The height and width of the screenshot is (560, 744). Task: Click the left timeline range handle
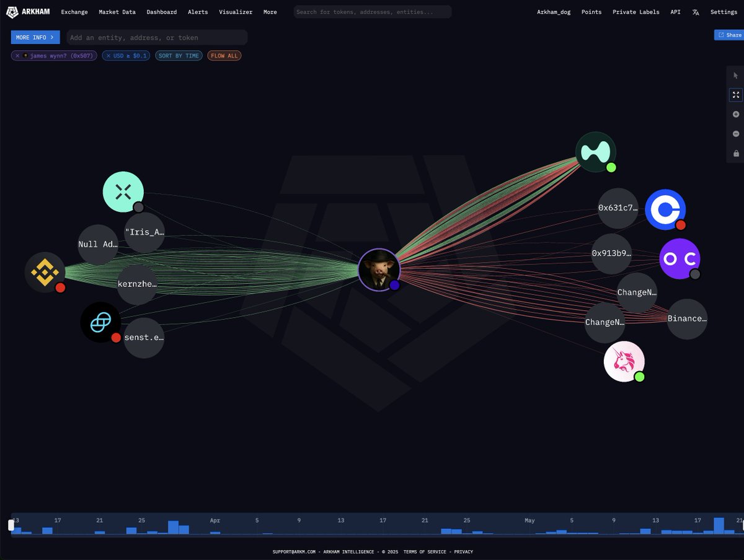[x=11, y=525]
